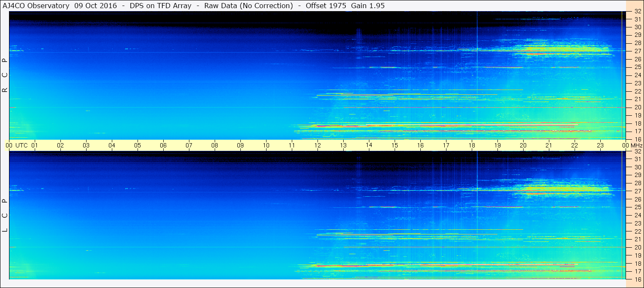Click the 21 hour mark on UTC axis
Viewport: 644px width, 288px height.
tap(549, 145)
